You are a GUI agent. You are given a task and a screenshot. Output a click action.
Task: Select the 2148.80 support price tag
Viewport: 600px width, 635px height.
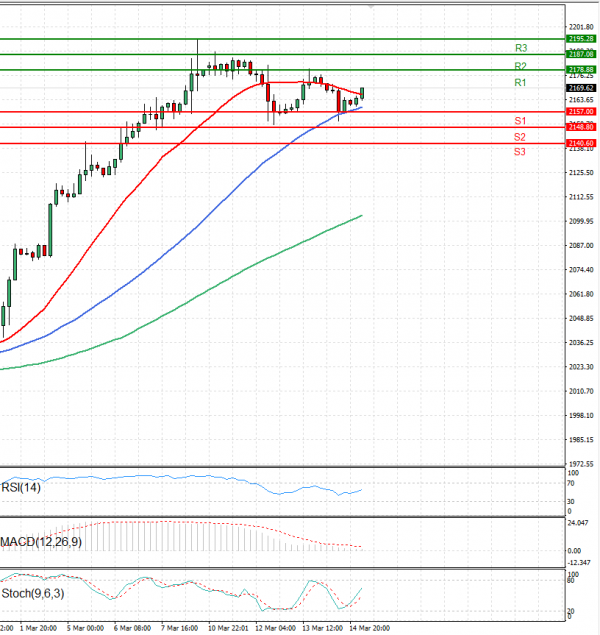pyautogui.click(x=581, y=127)
